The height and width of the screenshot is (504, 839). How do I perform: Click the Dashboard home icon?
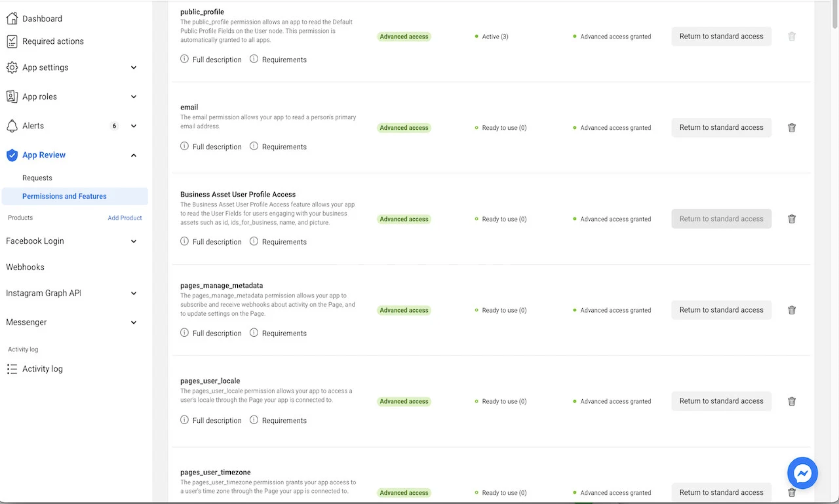[12, 18]
